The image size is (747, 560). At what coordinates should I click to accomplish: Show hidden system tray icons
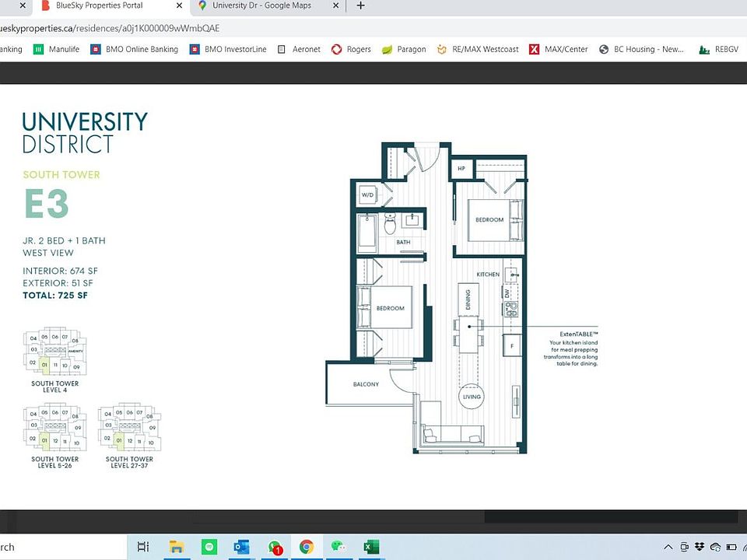pos(668,547)
